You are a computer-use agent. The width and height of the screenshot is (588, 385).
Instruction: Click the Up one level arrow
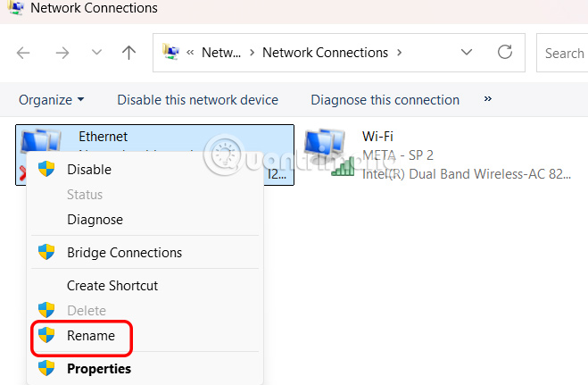coord(128,53)
